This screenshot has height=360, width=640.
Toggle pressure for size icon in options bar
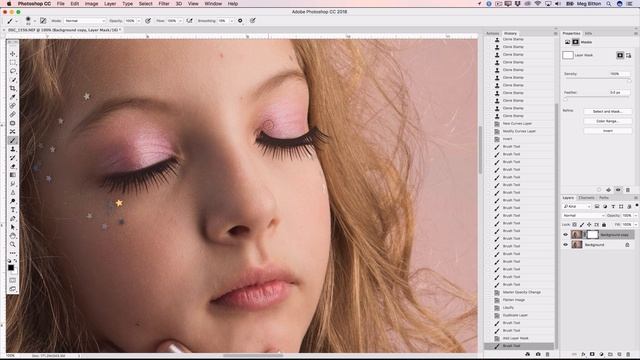253,20
